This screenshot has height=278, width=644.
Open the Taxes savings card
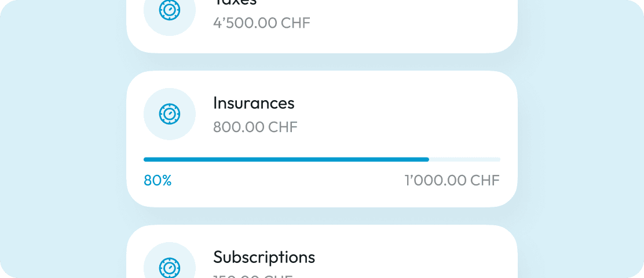pyautogui.click(x=322, y=26)
